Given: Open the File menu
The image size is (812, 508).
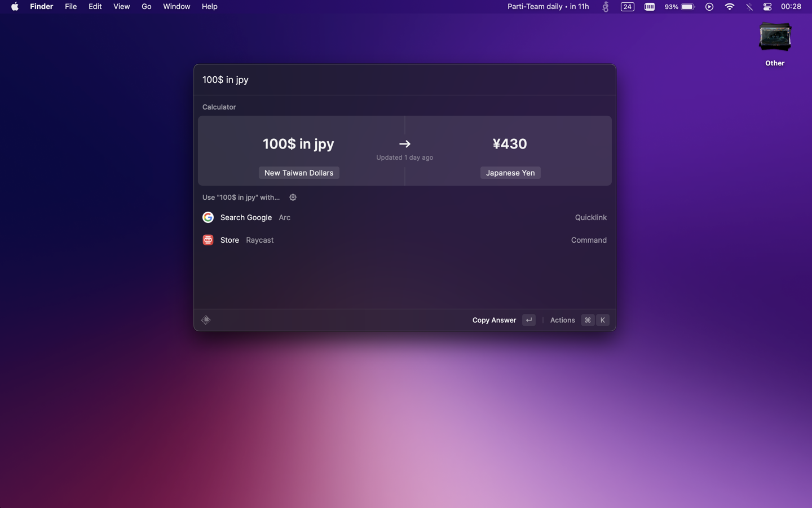Looking at the screenshot, I should [x=70, y=7].
